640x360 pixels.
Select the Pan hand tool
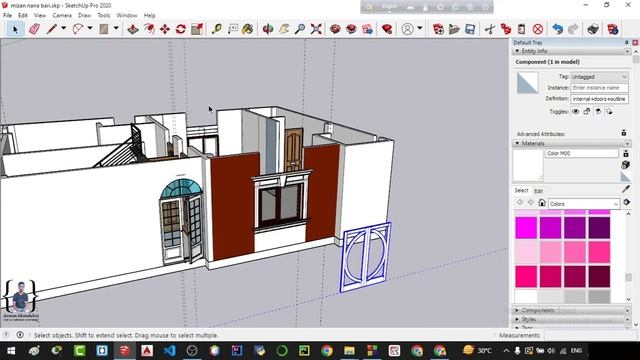click(284, 29)
